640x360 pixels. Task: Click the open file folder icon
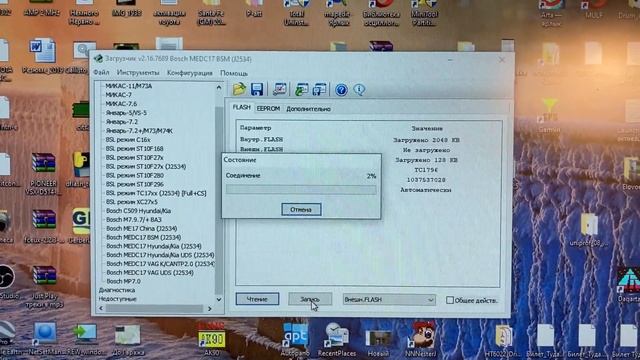point(239,89)
